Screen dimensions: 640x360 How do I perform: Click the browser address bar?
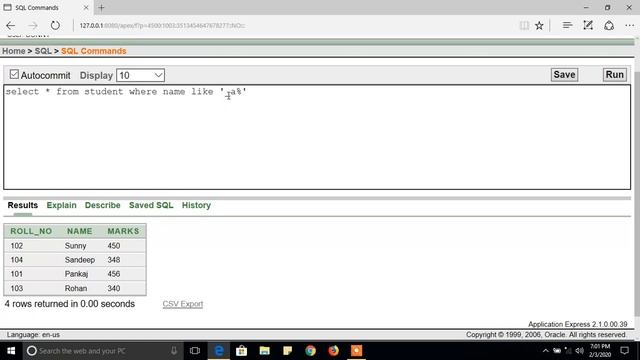point(294,25)
